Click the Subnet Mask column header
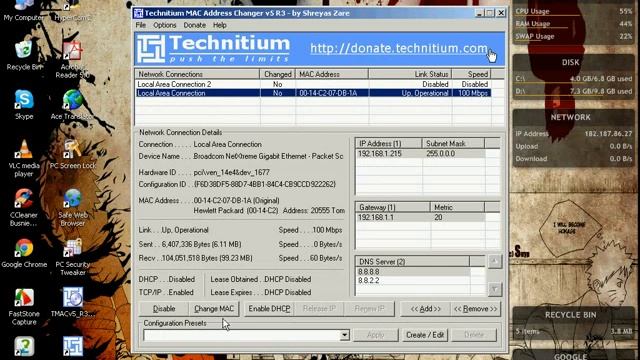The width and height of the screenshot is (640, 360). click(x=453, y=144)
